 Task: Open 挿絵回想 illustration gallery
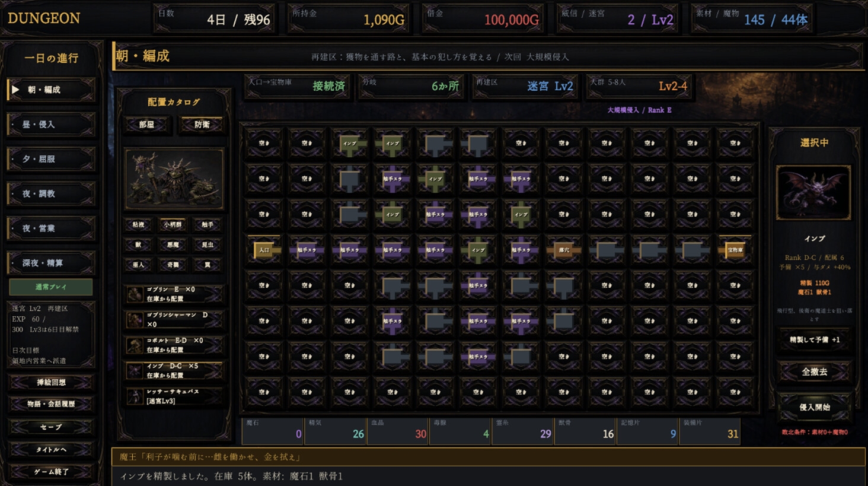tap(51, 382)
